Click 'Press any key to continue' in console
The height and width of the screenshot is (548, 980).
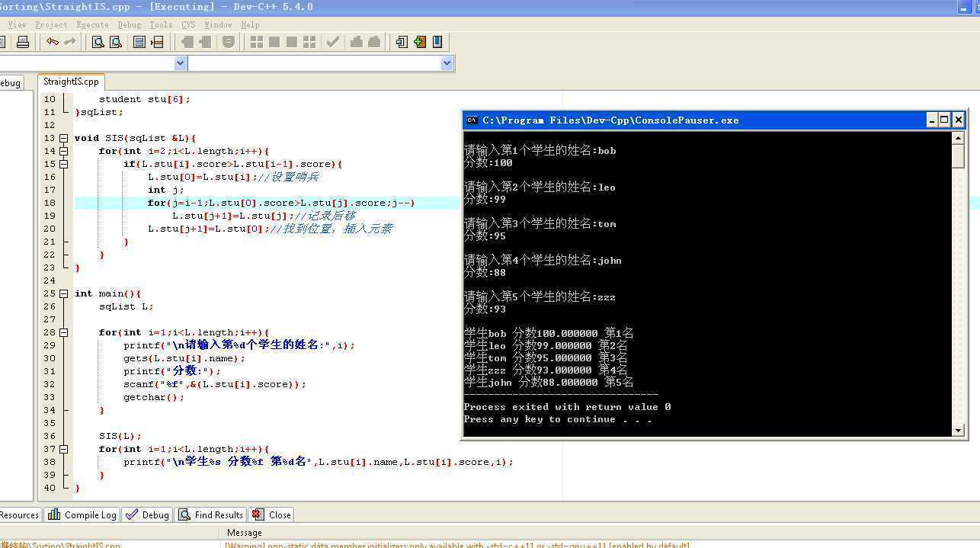point(558,419)
